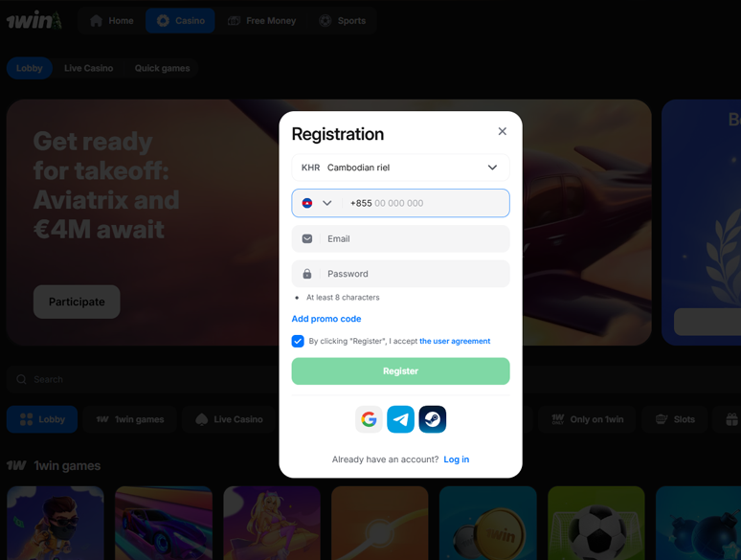The image size is (741, 560).
Task: Sign up with the Telegram icon
Action: point(400,419)
